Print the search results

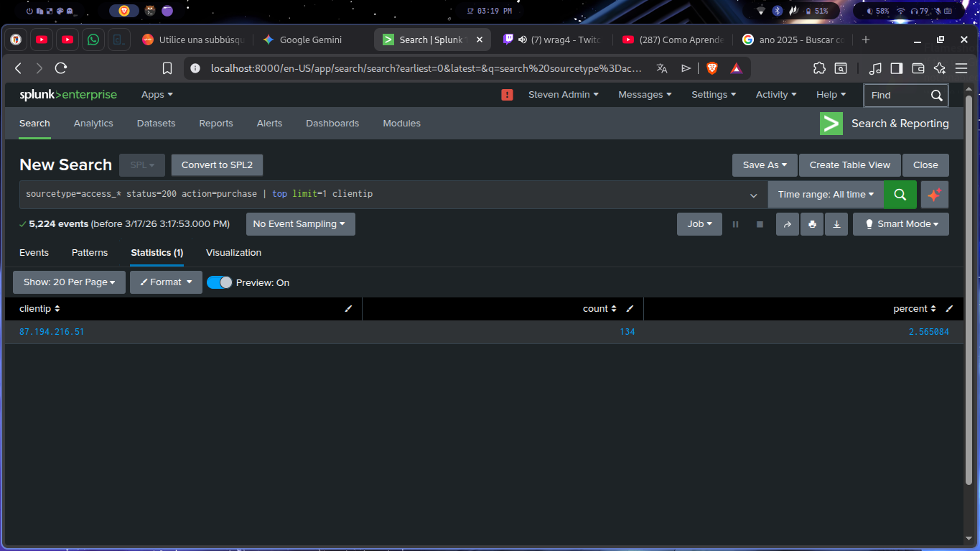(812, 224)
